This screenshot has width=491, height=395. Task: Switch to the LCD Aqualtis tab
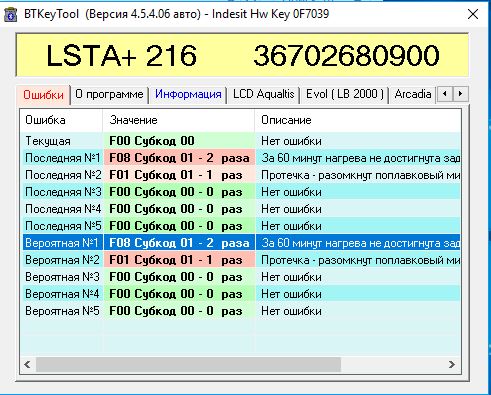263,94
